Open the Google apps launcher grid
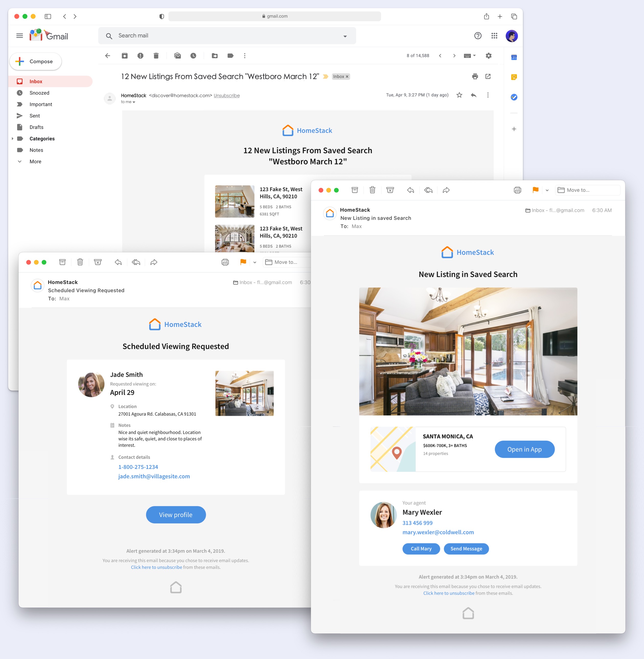The image size is (644, 659). [x=494, y=36]
